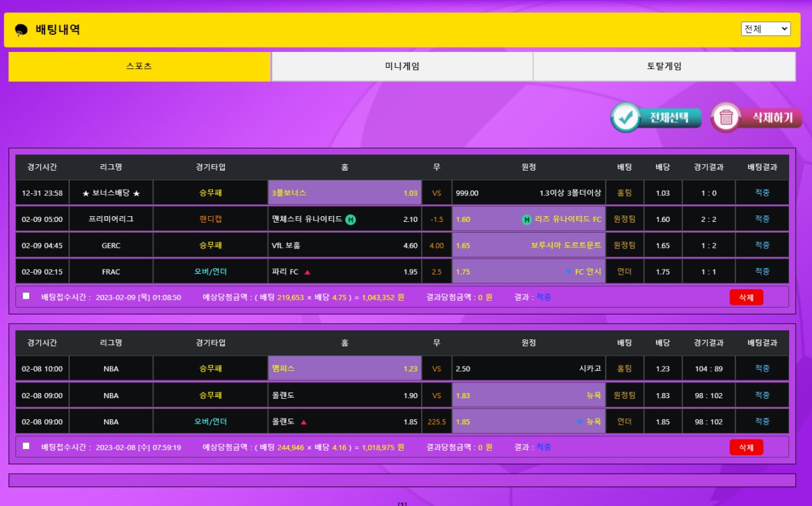Click blue down arrow beside 뉴욕 under
Viewport: 812px width, 506px height.
click(x=580, y=422)
